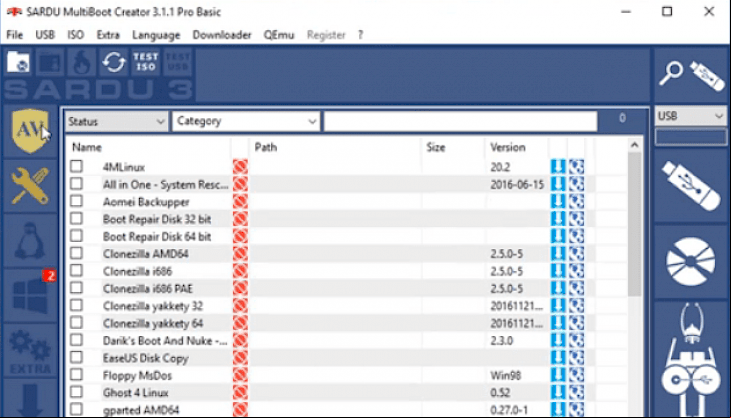Sort list by Size column header

coord(436,147)
